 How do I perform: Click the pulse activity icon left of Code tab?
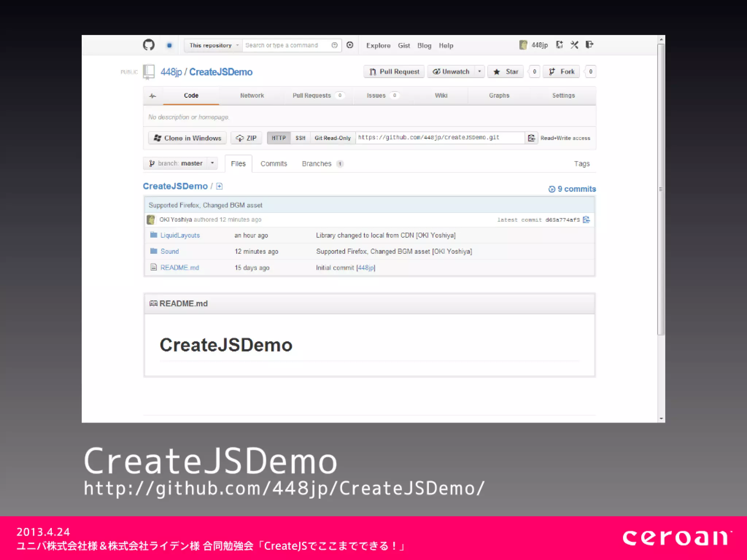153,96
